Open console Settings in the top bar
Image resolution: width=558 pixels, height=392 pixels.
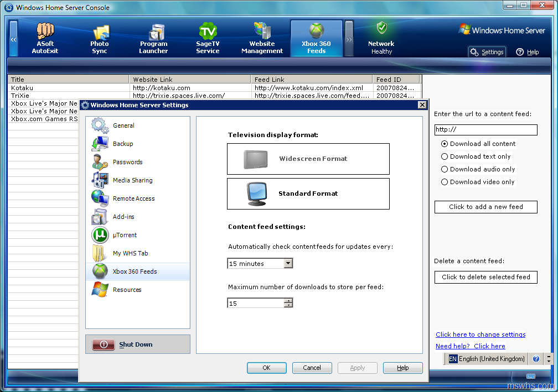click(x=487, y=52)
